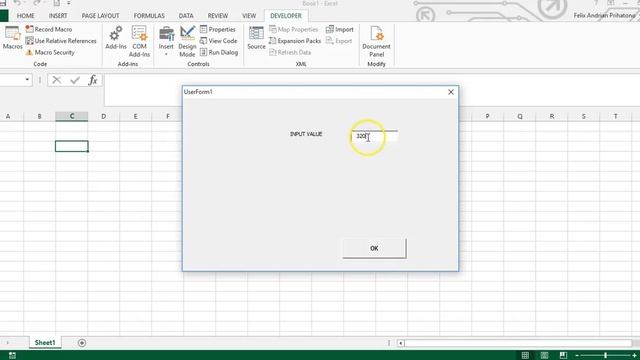Switch to Normal view in status bar
The height and width of the screenshot is (360, 640).
point(525,355)
